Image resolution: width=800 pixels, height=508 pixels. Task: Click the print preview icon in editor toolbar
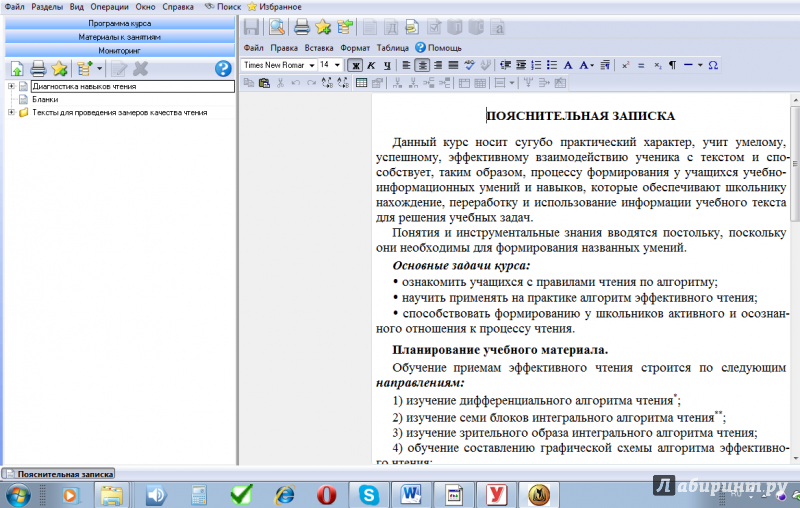pyautogui.click(x=276, y=27)
